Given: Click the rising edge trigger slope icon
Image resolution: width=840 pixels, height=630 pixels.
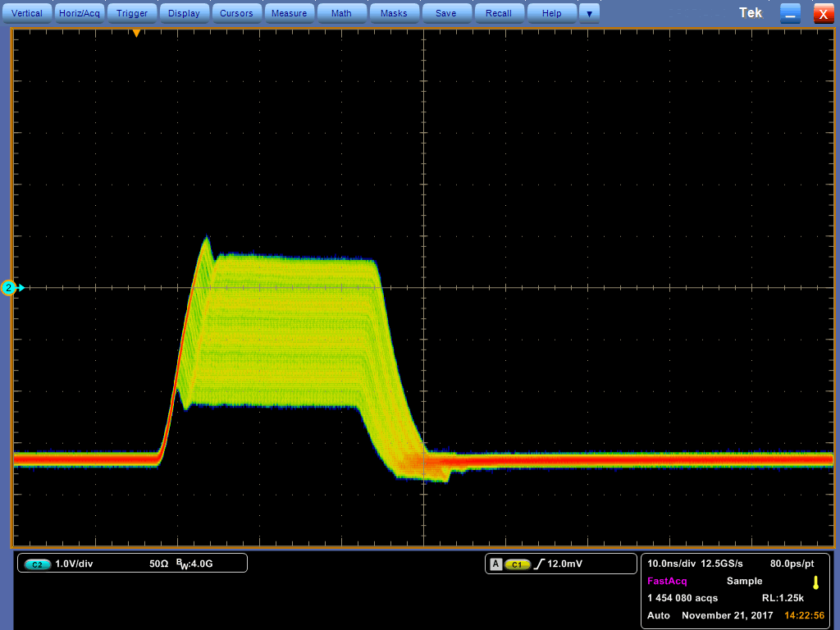Looking at the screenshot, I should pos(539,564).
